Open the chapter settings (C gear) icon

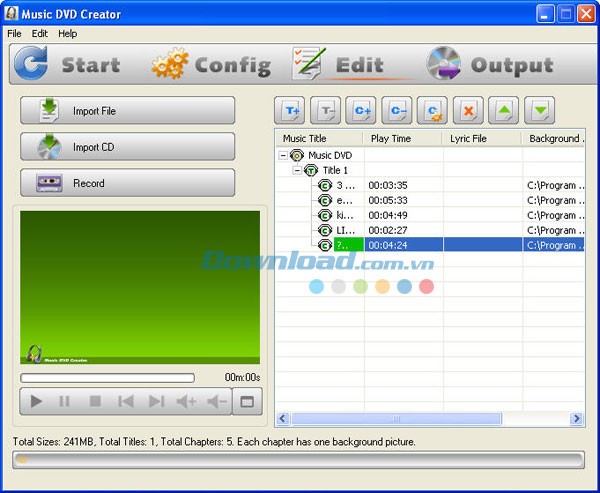tap(432, 111)
